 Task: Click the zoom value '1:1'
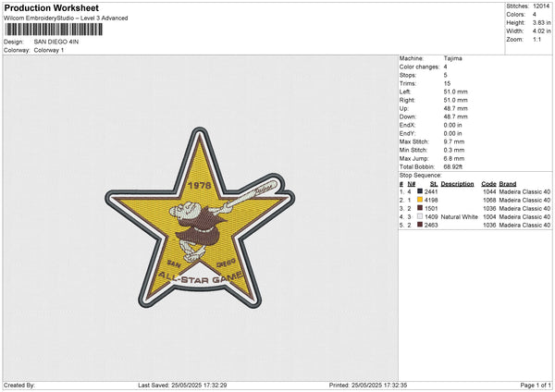coord(536,39)
